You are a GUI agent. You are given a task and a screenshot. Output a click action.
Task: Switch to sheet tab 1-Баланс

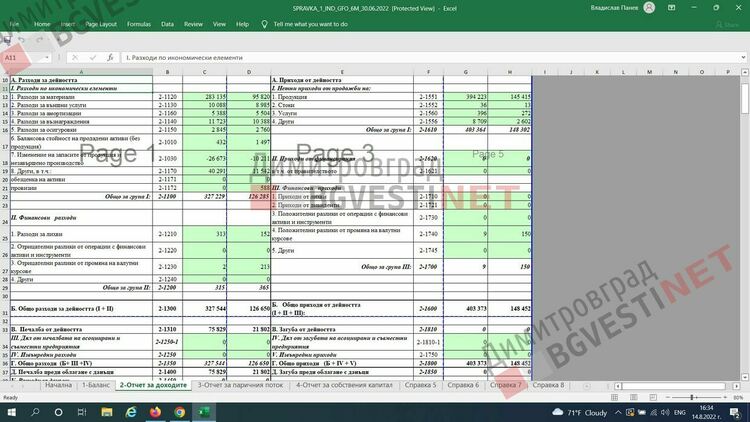[95, 385]
